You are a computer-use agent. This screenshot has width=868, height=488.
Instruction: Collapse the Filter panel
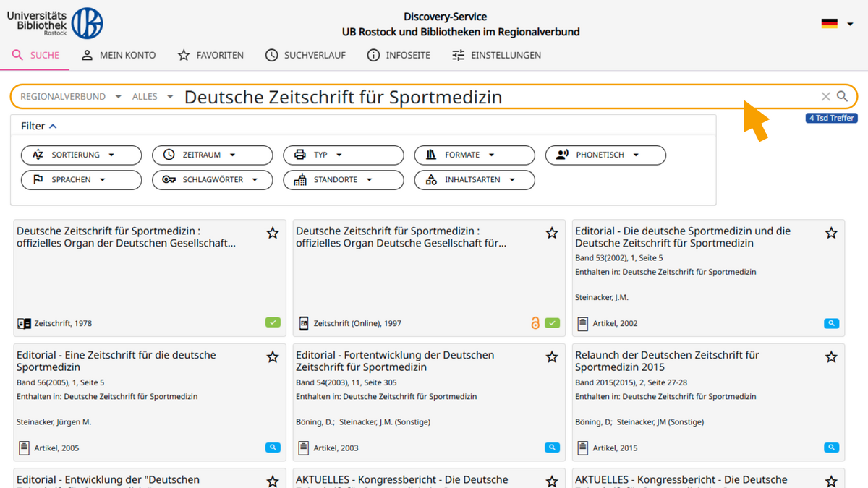pyautogui.click(x=39, y=126)
